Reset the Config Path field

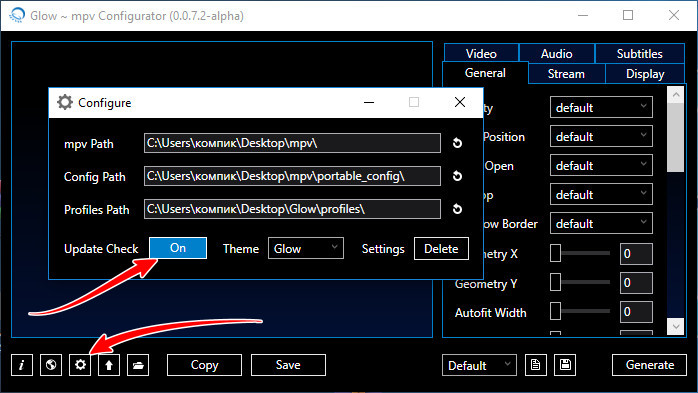(457, 176)
